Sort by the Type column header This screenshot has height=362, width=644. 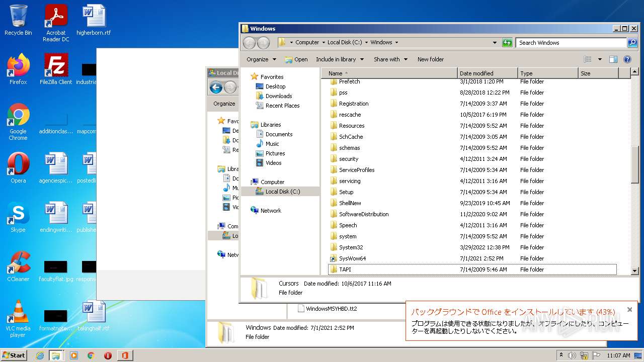548,73
